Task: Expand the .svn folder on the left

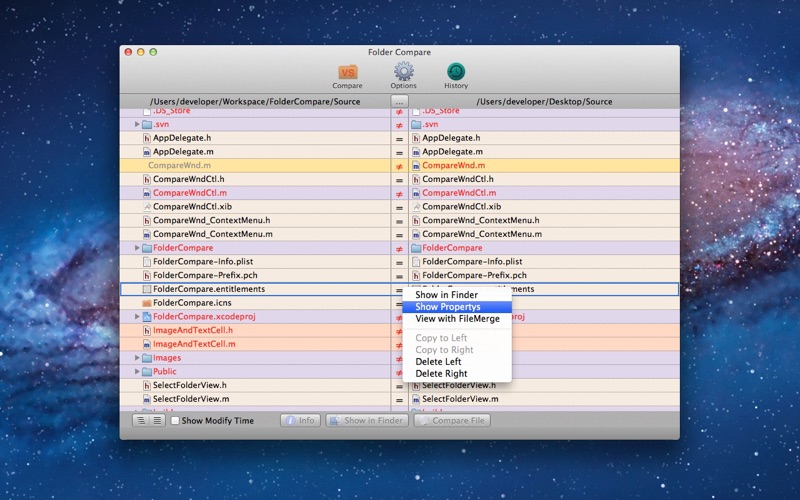Action: 137,124
